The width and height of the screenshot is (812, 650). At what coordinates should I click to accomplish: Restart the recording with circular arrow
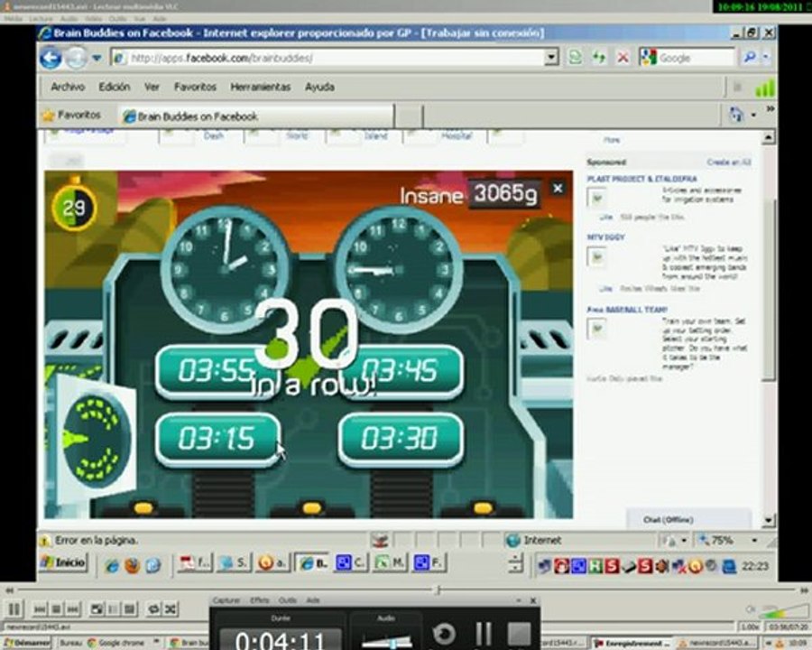[x=444, y=634]
